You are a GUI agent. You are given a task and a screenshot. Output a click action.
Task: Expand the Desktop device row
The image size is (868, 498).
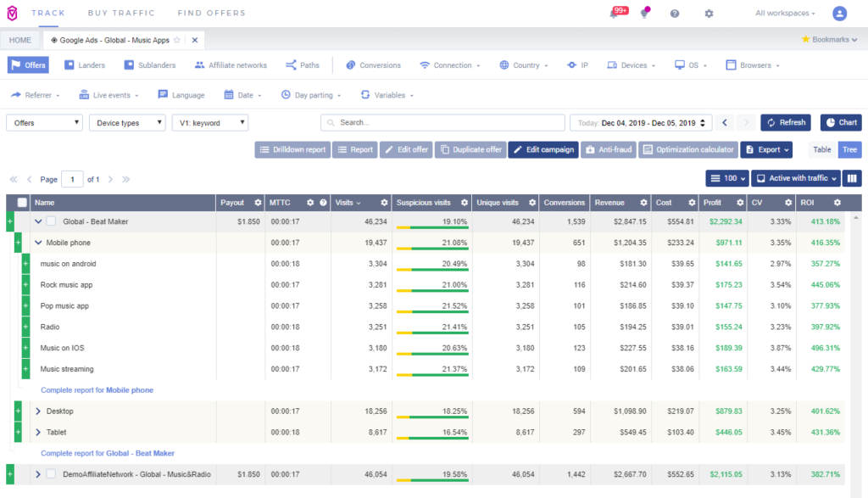(38, 411)
